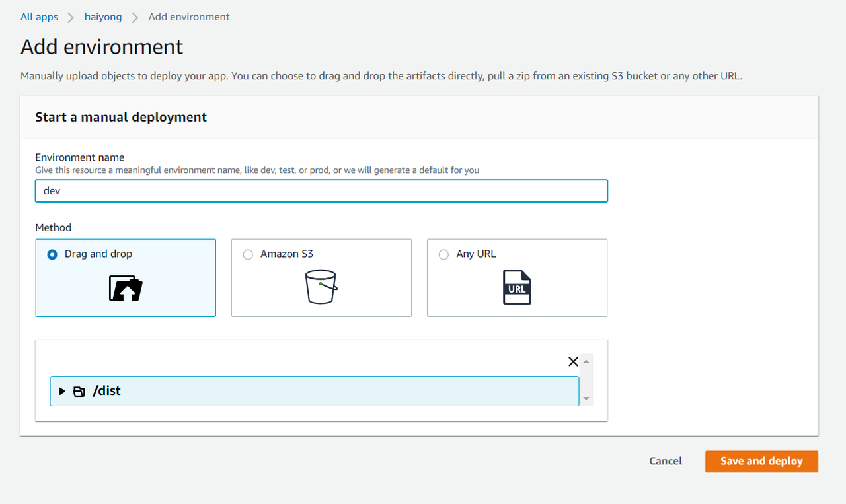The width and height of the screenshot is (846, 504).
Task: Open the All apps breadcrumb link
Action: (39, 17)
